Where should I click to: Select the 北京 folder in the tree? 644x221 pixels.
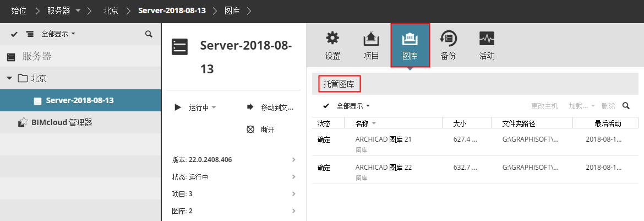[x=80, y=78]
